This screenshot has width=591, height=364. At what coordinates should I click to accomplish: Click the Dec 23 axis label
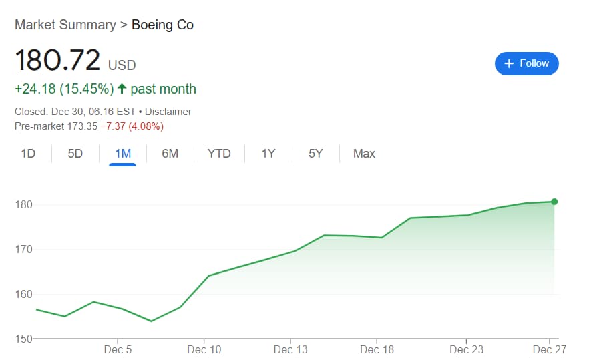click(x=467, y=350)
